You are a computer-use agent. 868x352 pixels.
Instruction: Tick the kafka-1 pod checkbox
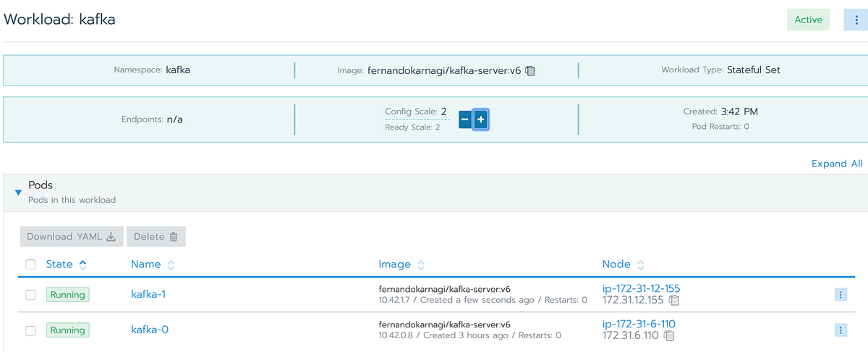(x=30, y=295)
